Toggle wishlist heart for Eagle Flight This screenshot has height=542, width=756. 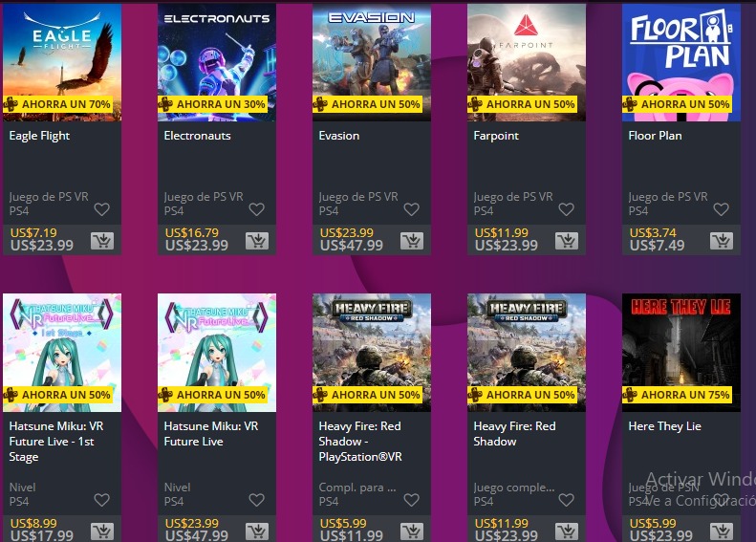101,209
